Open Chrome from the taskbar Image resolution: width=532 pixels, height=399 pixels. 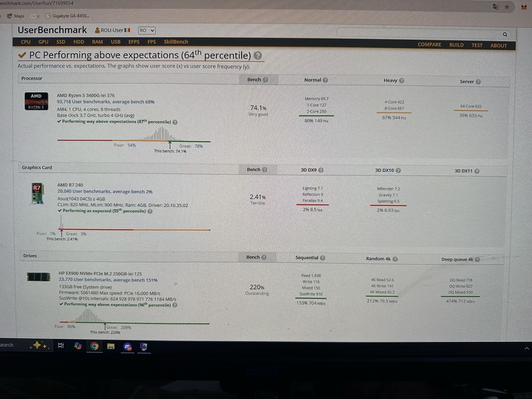[94, 346]
